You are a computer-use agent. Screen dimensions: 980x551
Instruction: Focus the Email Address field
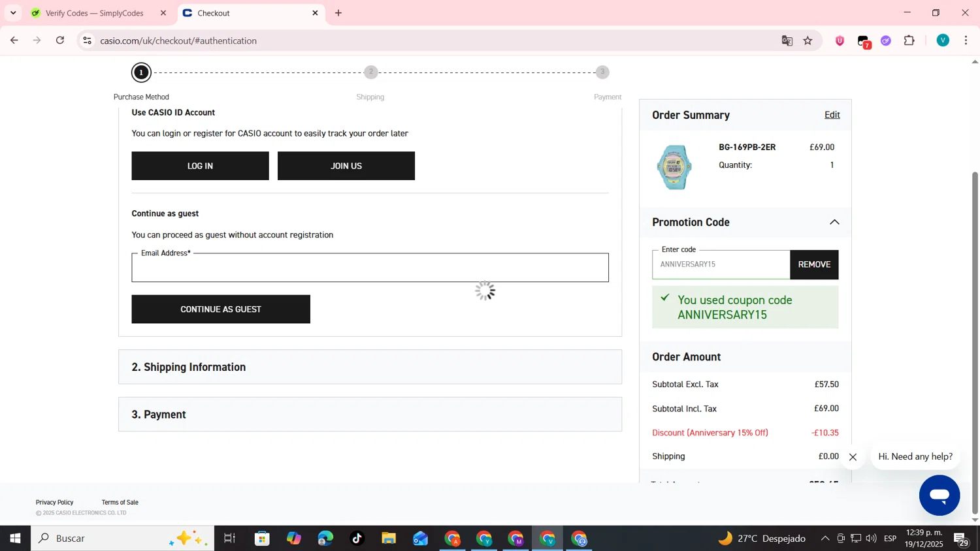(370, 268)
